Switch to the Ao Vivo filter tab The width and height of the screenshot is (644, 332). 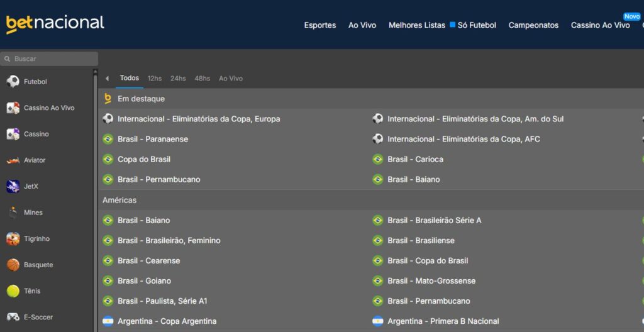(231, 79)
